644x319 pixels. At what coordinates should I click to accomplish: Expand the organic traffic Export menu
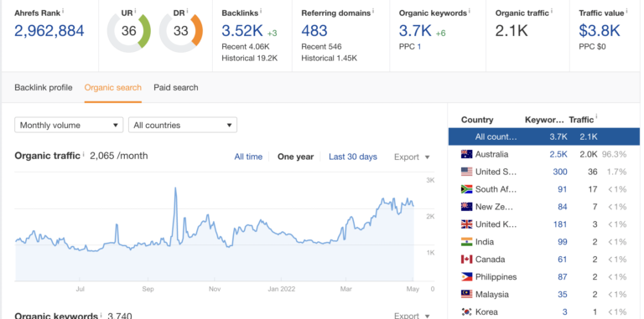pos(412,157)
